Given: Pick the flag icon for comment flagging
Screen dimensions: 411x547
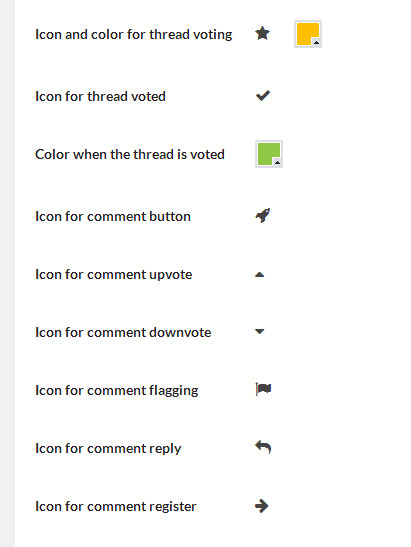Looking at the screenshot, I should [x=263, y=389].
